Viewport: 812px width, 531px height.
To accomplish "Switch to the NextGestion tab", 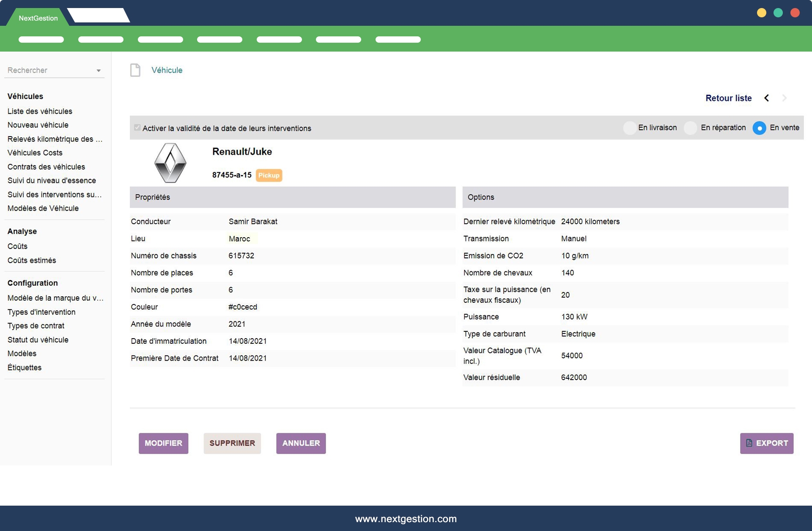I will (x=38, y=18).
